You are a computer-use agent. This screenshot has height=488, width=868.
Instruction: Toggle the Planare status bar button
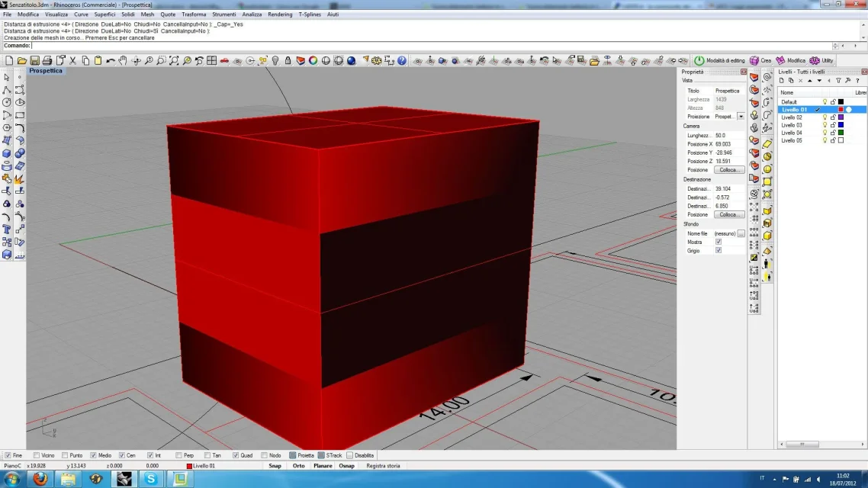tap(323, 466)
